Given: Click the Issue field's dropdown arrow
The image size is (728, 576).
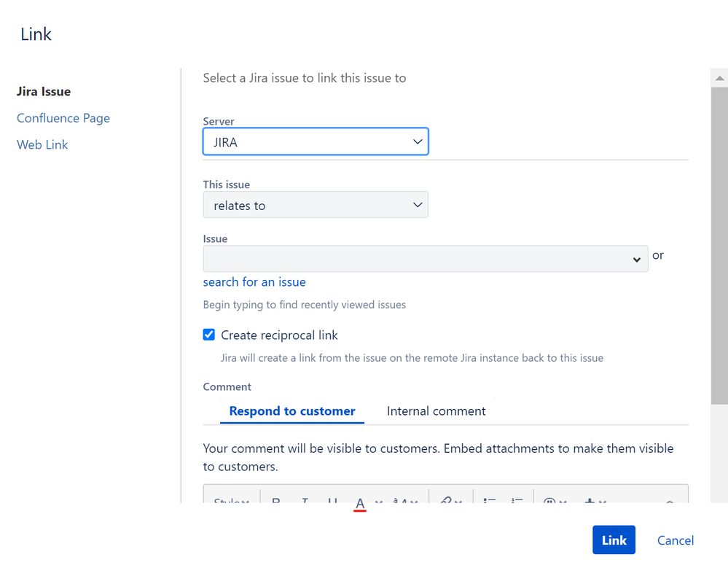Looking at the screenshot, I should pos(636,260).
